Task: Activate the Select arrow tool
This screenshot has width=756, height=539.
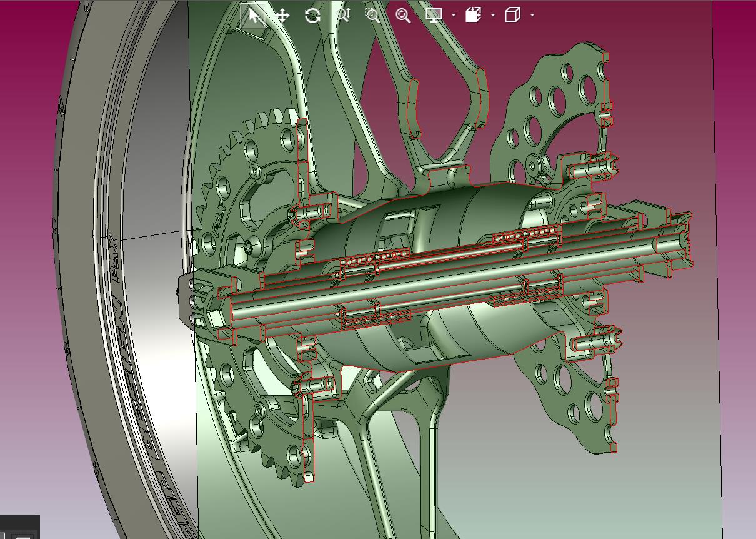Action: click(x=253, y=16)
